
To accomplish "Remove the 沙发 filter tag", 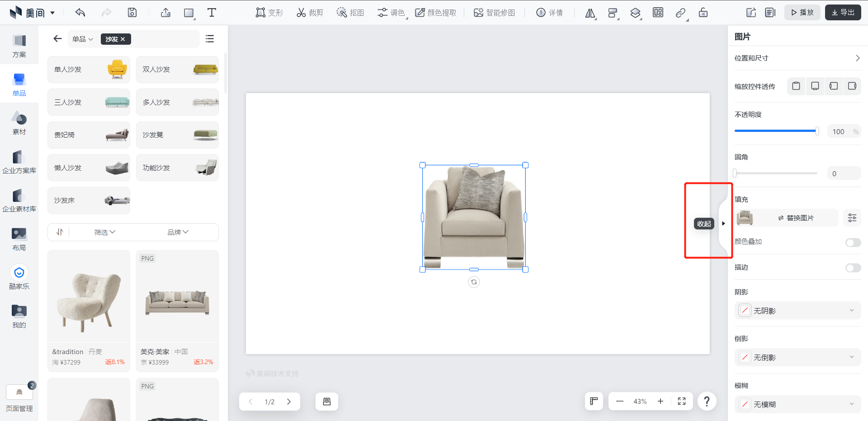I will 123,39.
